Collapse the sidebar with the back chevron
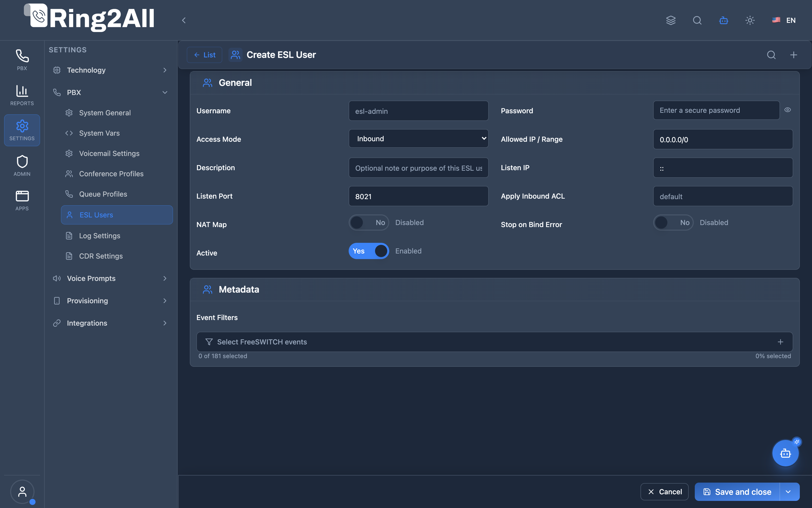The width and height of the screenshot is (812, 508). click(x=183, y=20)
